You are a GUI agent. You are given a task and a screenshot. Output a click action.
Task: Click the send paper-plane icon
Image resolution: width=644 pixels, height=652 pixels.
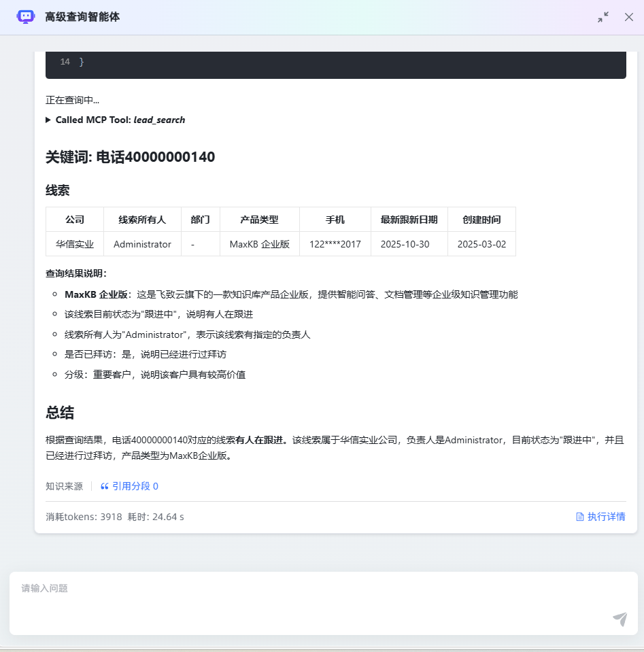(x=620, y=619)
